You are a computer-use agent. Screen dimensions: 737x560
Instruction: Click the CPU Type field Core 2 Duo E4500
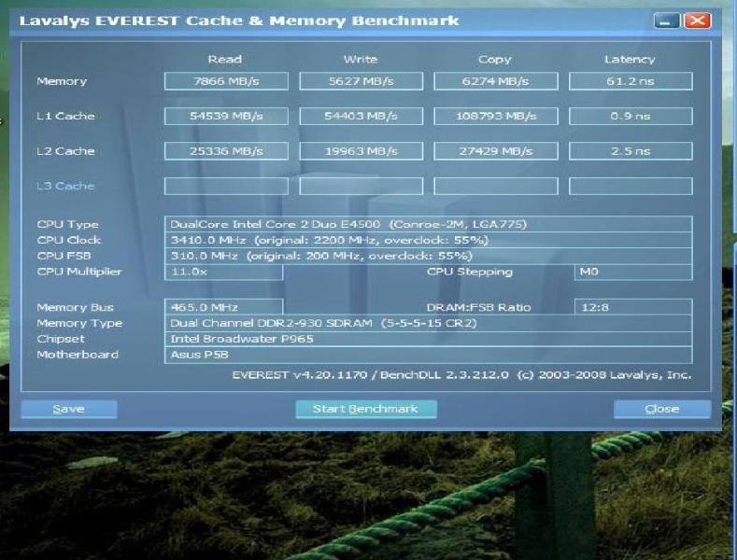(x=428, y=224)
